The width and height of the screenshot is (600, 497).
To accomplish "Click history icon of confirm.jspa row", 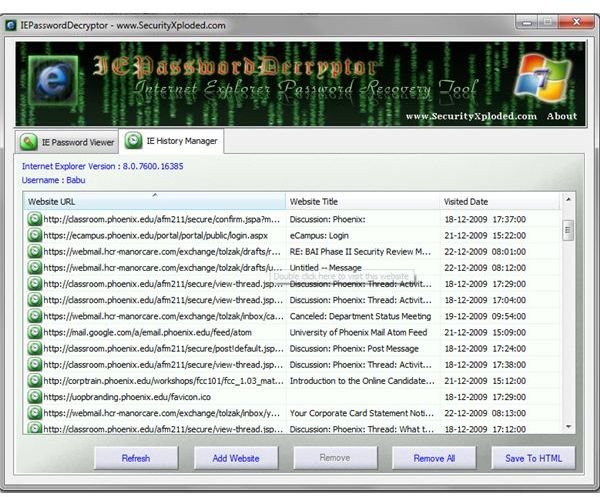I will tap(34, 219).
